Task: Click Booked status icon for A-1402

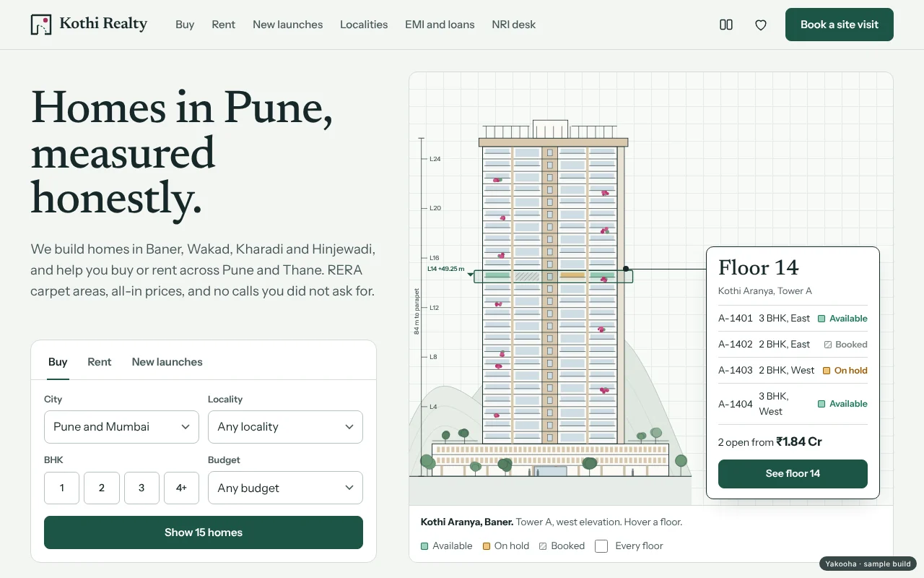Action: tap(828, 345)
